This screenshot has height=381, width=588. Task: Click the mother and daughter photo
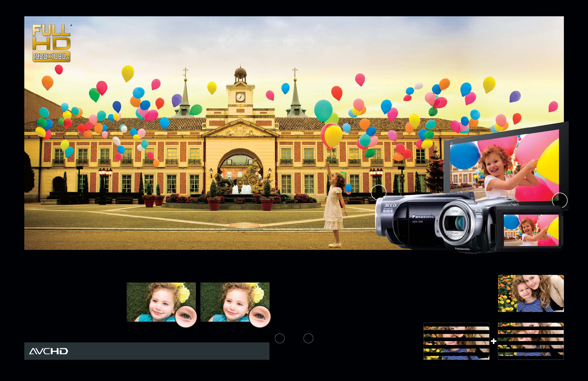click(531, 293)
